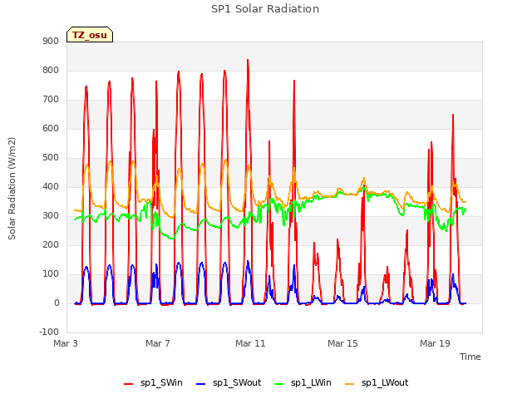532x399 pixels.
Task: Click the 800 y-axis tick label
Action: (x=51, y=71)
